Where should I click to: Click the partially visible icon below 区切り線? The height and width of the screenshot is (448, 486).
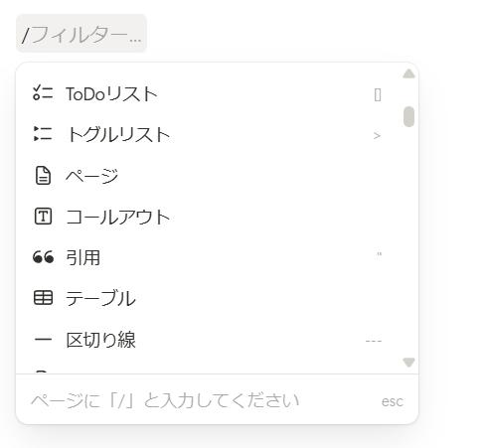pyautogui.click(x=42, y=372)
